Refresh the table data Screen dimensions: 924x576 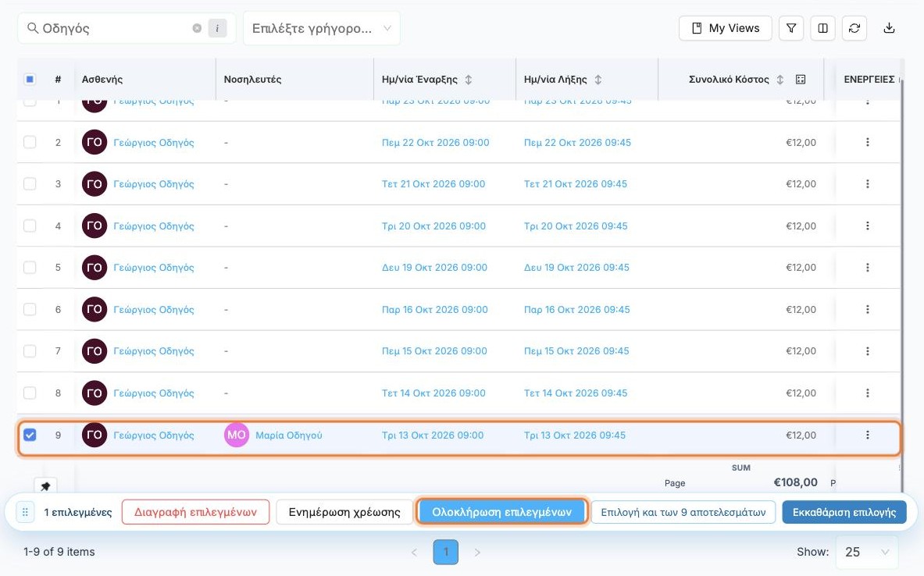[x=854, y=28]
